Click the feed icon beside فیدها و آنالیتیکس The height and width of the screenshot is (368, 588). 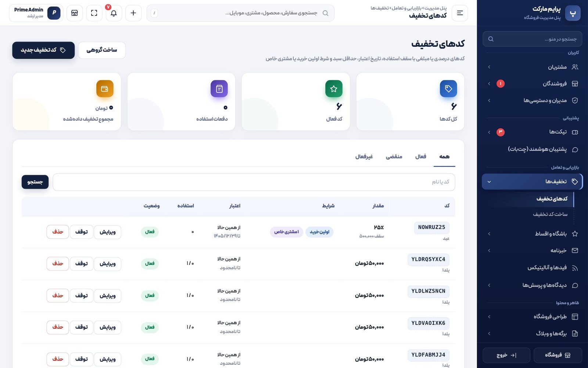pyautogui.click(x=575, y=268)
